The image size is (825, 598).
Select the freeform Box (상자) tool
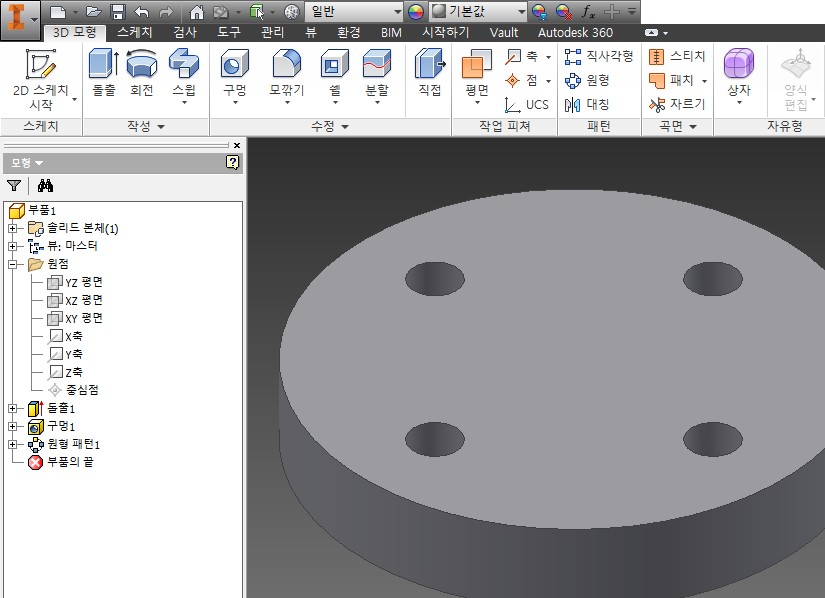(x=739, y=76)
